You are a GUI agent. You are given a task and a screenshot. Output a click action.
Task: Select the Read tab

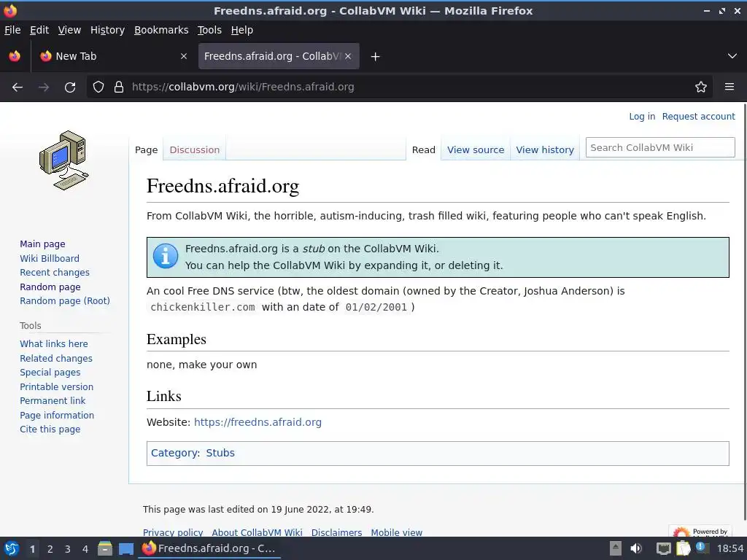424,150
